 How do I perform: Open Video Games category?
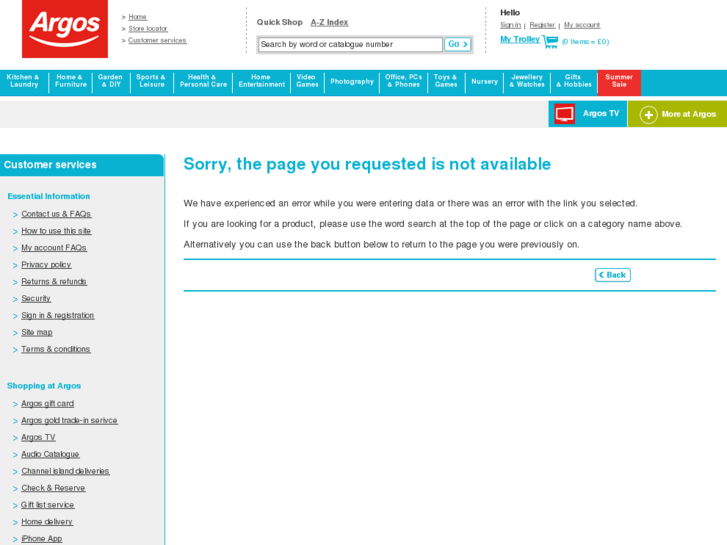point(307,81)
